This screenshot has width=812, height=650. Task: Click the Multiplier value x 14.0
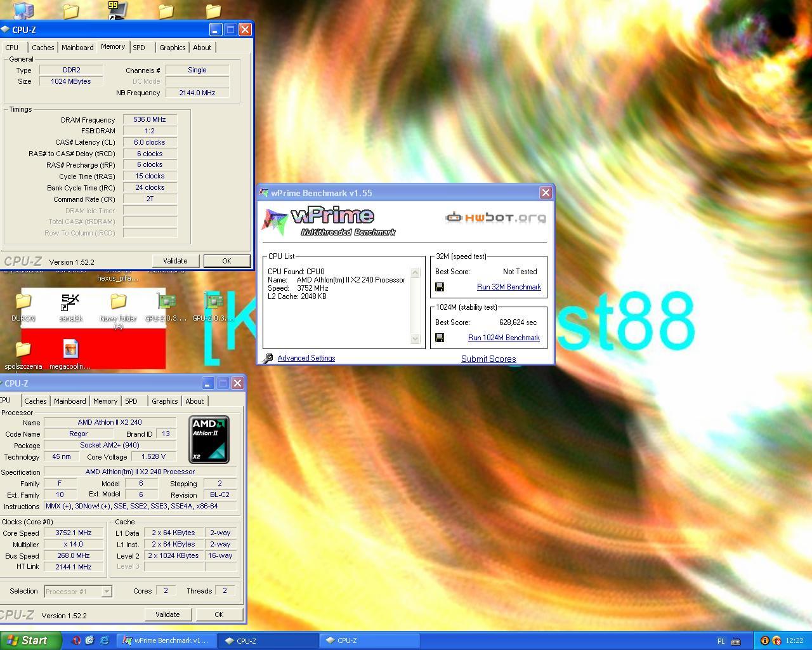[x=73, y=545]
